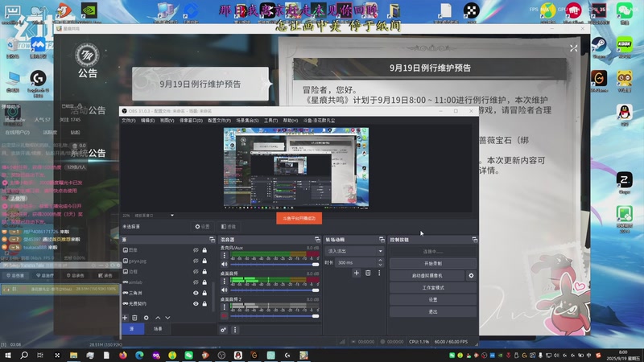Open 麦克风/Aux channel options menu
The width and height of the screenshot is (644, 362).
[x=225, y=255]
